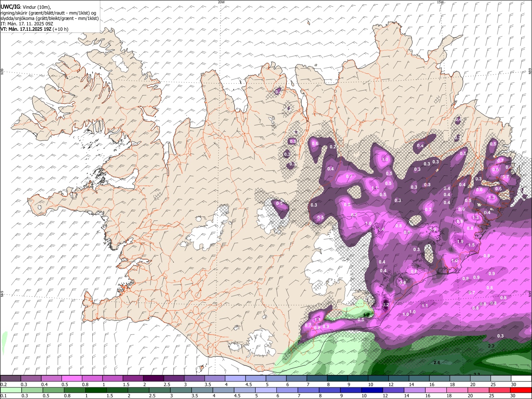Viewport: 532px width, 399px height.
Task: Click the light gray 25–30 swatch in upper legend
Action: point(501,379)
